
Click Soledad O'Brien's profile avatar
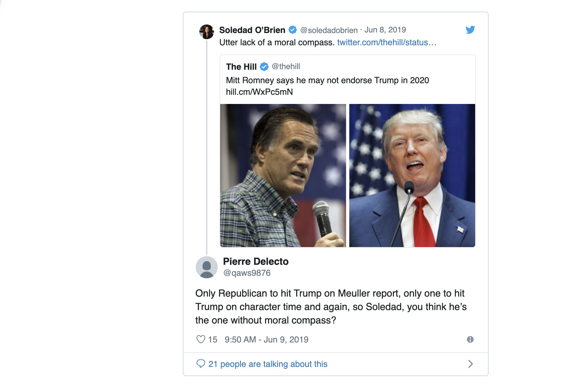click(207, 32)
